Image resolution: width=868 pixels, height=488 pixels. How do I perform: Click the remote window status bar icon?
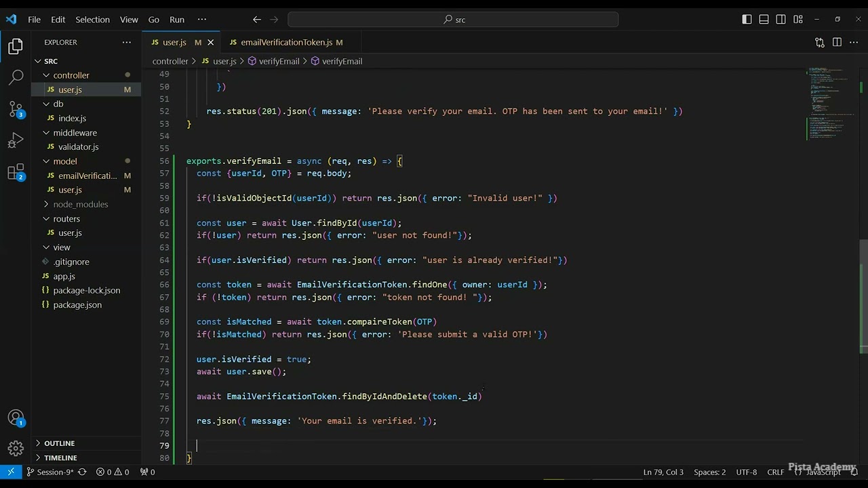(x=11, y=472)
